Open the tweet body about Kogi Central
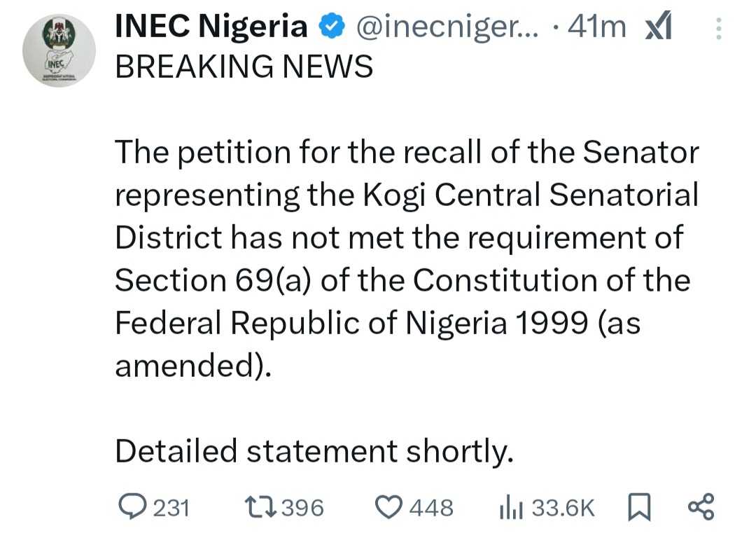Viewport: 756px width, 538px height. click(x=406, y=259)
